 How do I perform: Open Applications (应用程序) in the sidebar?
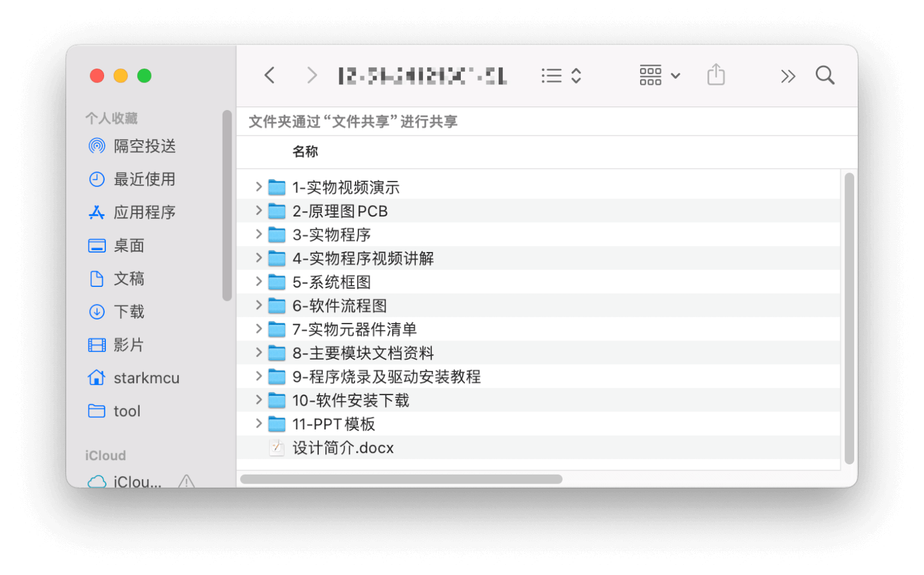point(133,212)
